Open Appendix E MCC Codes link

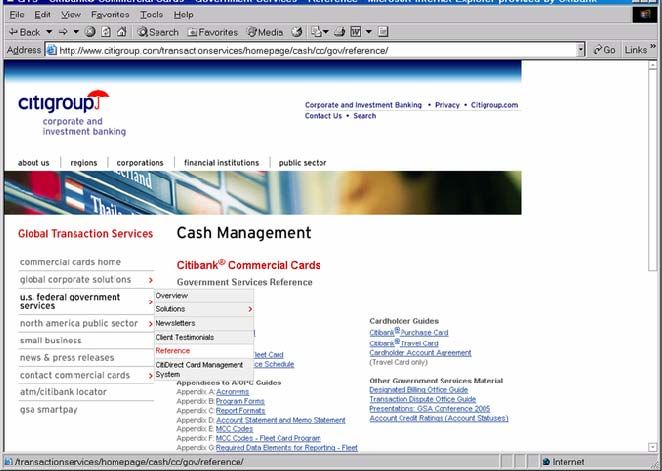[234, 429]
